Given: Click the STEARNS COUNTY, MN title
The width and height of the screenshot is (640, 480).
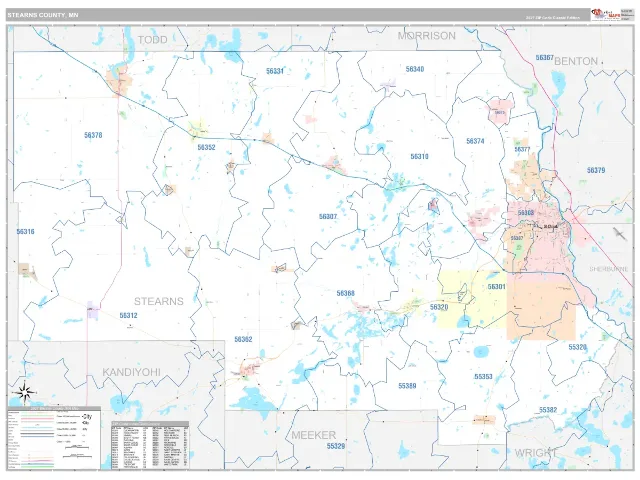Looking at the screenshot, I should point(42,15).
